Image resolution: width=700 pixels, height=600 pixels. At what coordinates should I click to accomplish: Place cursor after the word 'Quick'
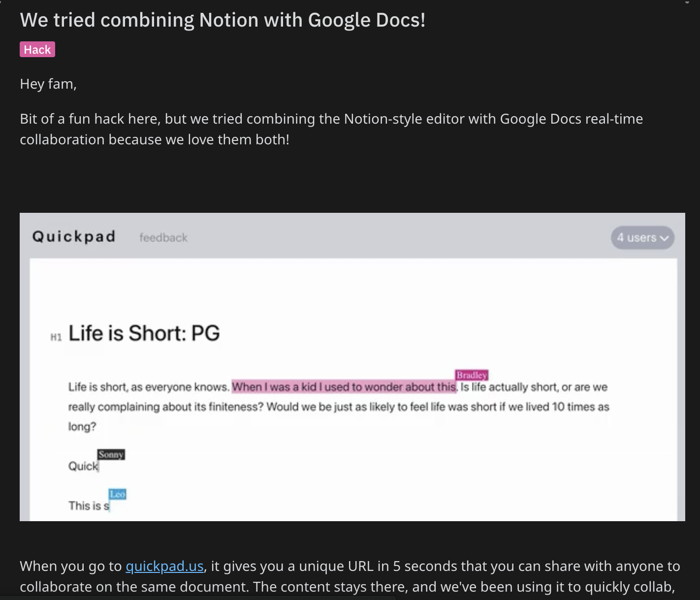[98, 466]
